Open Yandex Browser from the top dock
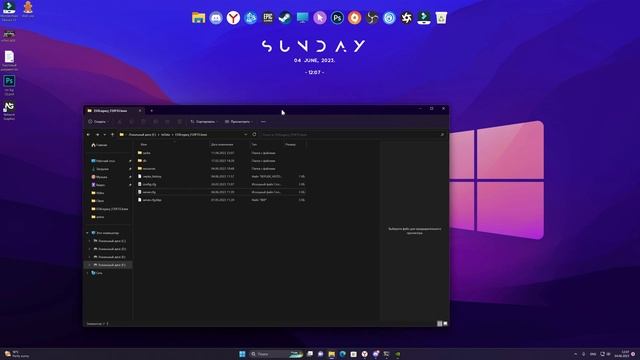 233,18
